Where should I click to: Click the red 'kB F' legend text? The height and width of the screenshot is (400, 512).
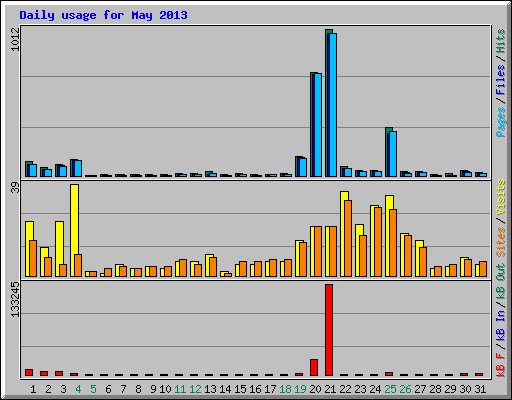500,364
